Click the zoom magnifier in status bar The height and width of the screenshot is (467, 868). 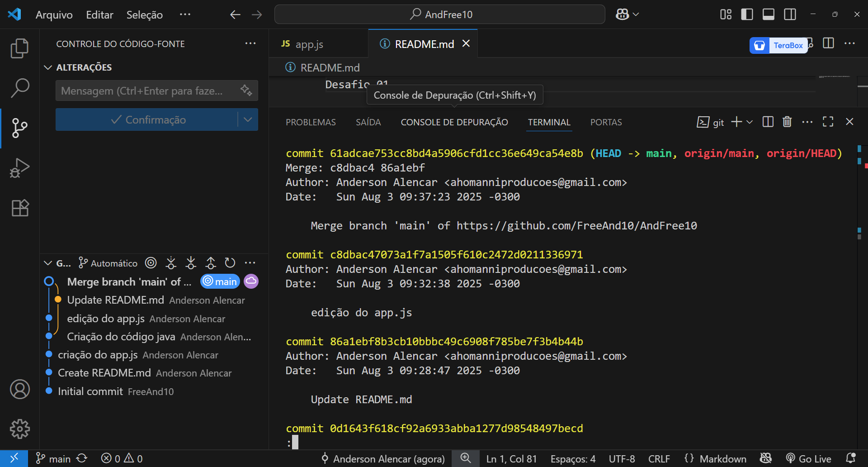[x=466, y=458]
